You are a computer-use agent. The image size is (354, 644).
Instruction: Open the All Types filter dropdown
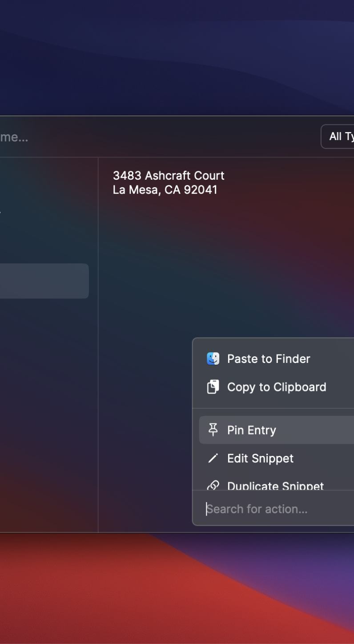(338, 137)
